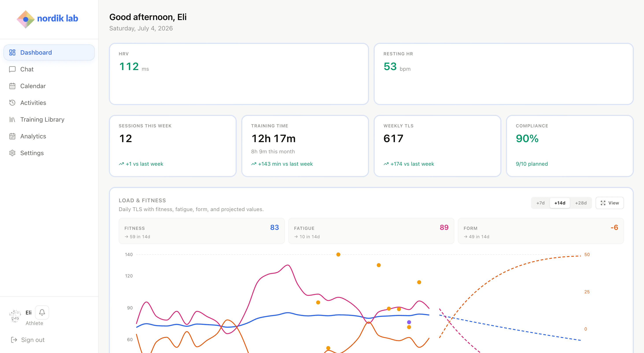Click the Weekly TLS card
This screenshot has height=353, width=644.
click(x=437, y=146)
